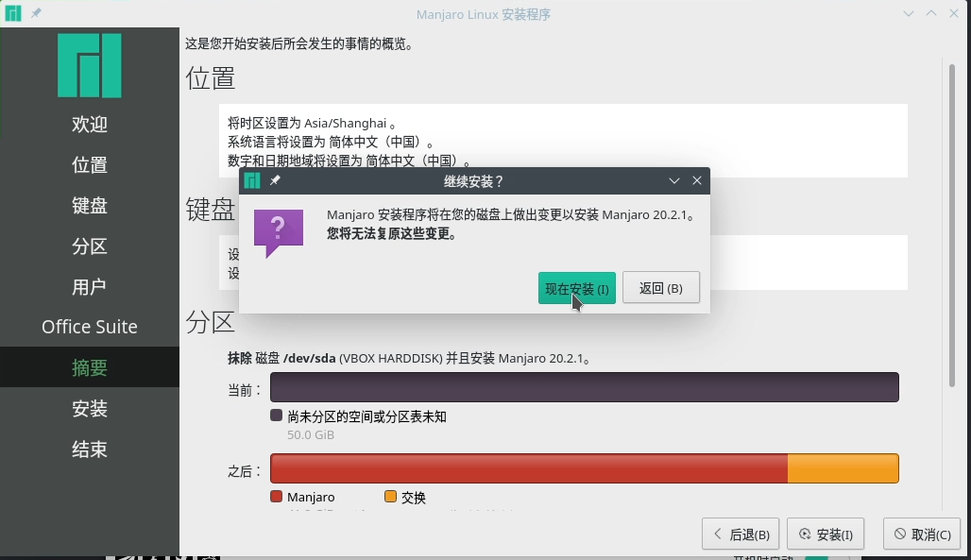
Task: Select 欢迎 step in sidebar
Action: 89,124
